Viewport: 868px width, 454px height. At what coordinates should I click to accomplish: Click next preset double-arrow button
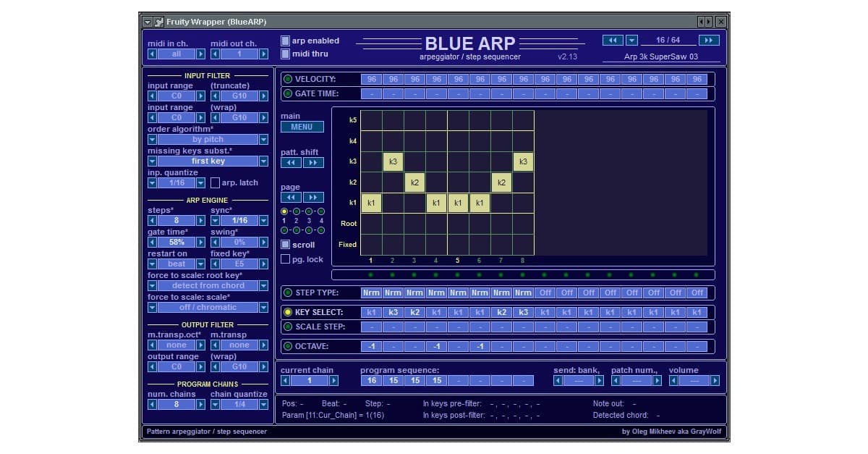pos(708,41)
